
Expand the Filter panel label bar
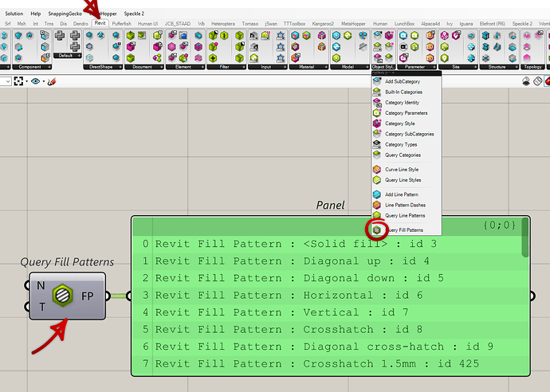(x=226, y=67)
